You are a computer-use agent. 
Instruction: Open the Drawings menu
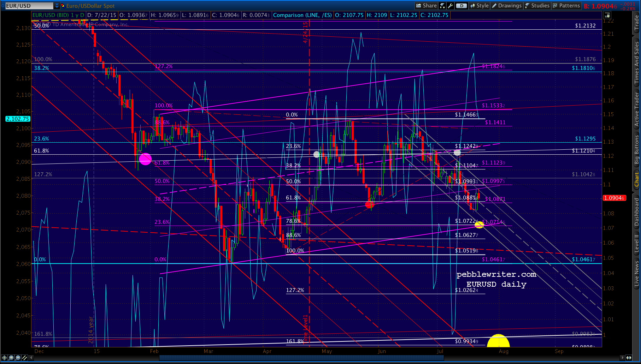click(x=507, y=6)
